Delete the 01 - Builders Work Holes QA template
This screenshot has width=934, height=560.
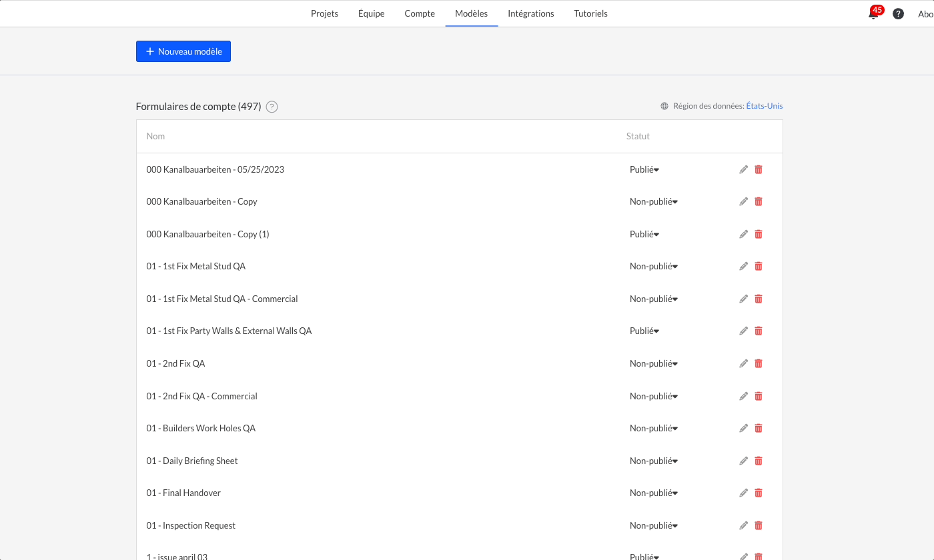tap(759, 428)
